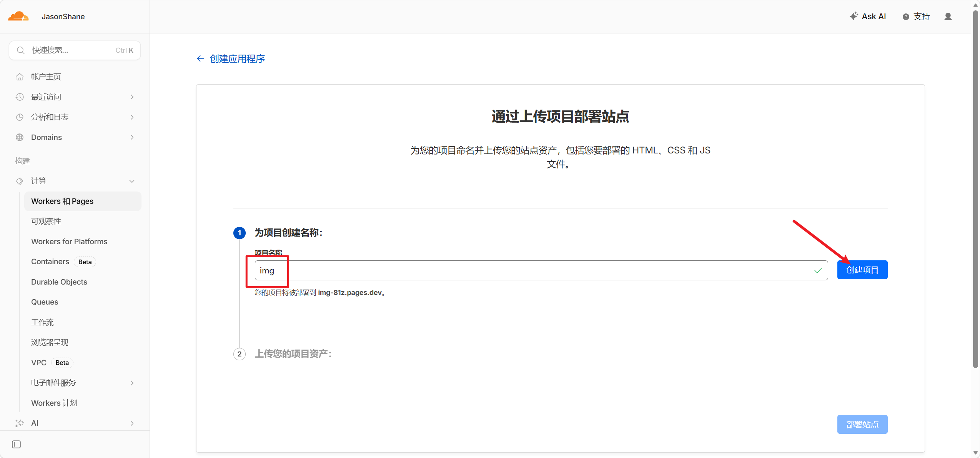Open Durable Objects menu item

[59, 282]
